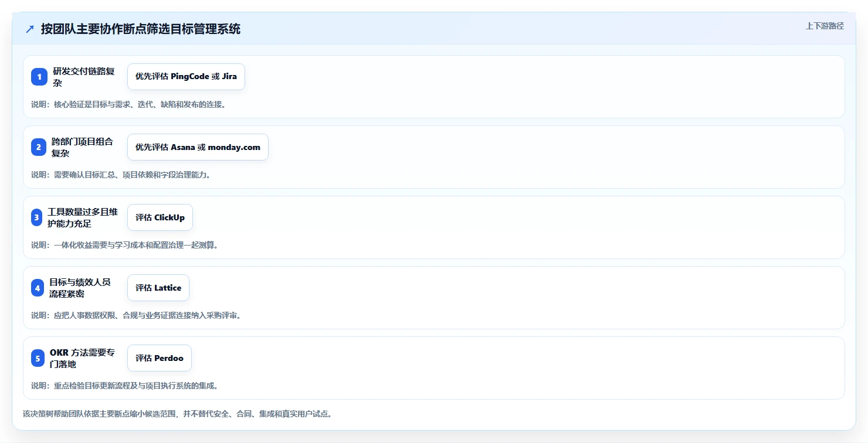Click the condition text 目标与绩效人员流程紧密

tap(80, 288)
